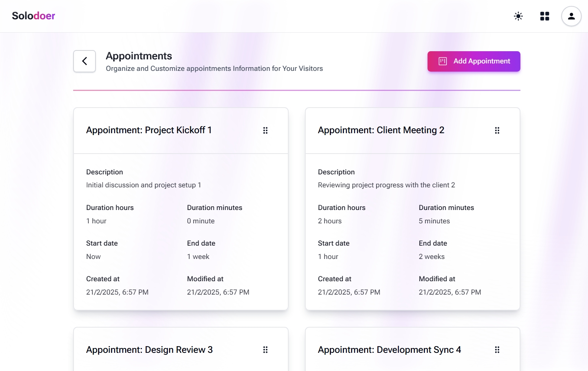
Task: Click 'Reviewing project progress with the client 2'
Action: click(x=386, y=185)
